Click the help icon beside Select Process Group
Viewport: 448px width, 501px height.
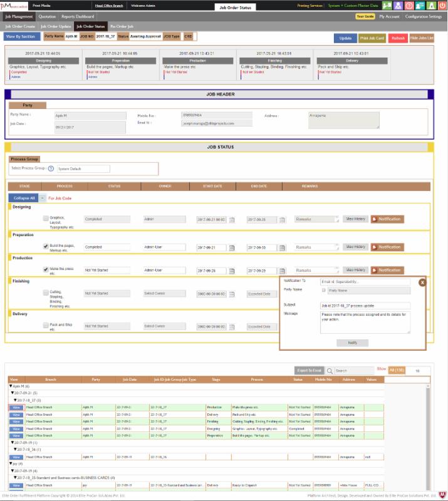[51, 168]
